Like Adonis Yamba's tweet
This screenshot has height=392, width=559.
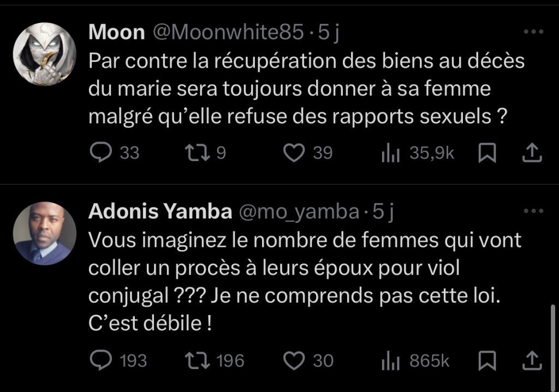coord(295,360)
